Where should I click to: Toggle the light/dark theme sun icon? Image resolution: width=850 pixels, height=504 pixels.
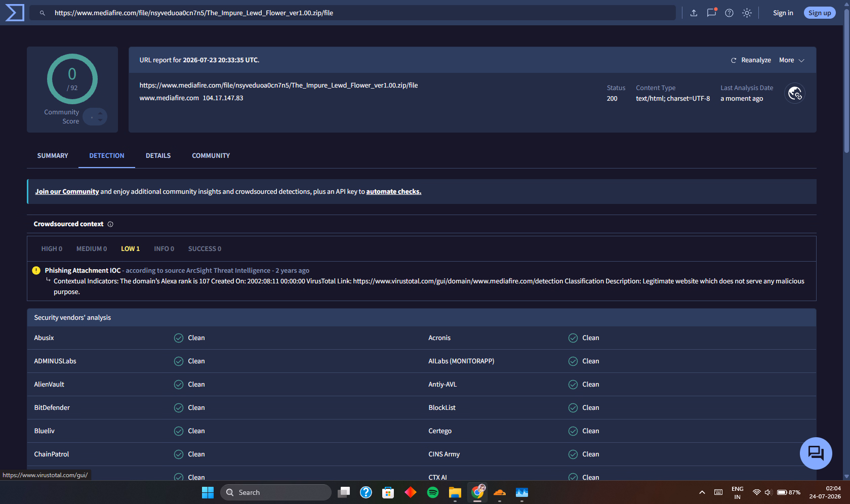pos(747,13)
